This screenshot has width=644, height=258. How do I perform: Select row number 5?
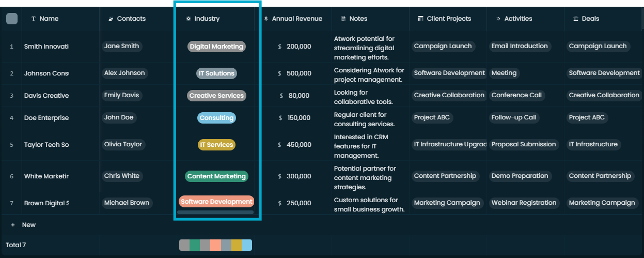point(11,145)
